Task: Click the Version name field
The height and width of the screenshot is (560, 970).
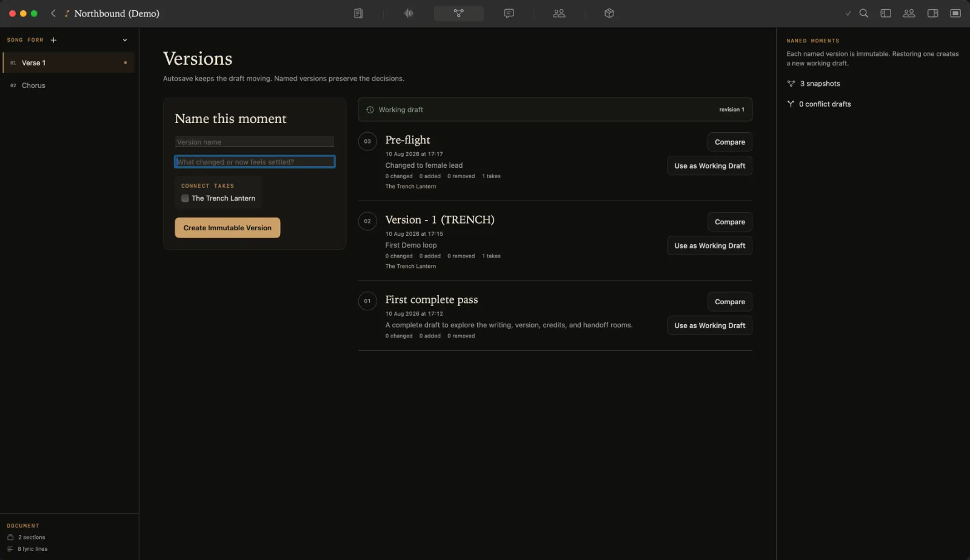Action: [x=255, y=142]
